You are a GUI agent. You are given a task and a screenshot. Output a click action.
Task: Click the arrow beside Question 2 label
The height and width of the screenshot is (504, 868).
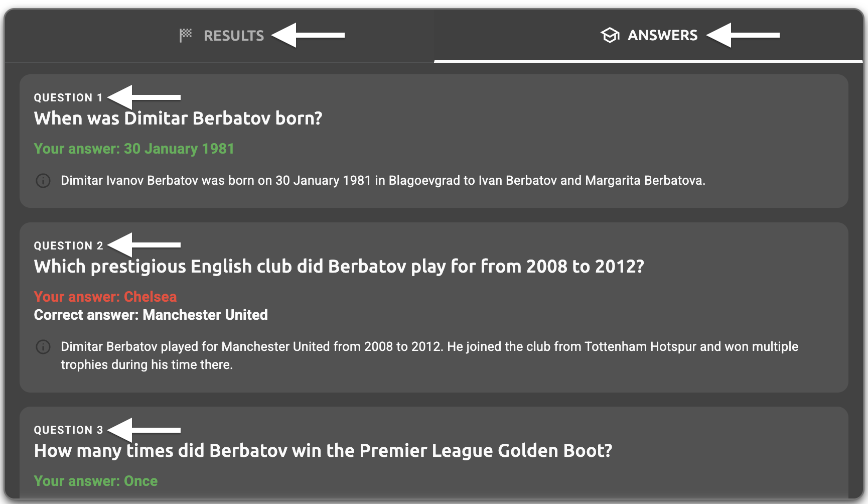click(144, 245)
